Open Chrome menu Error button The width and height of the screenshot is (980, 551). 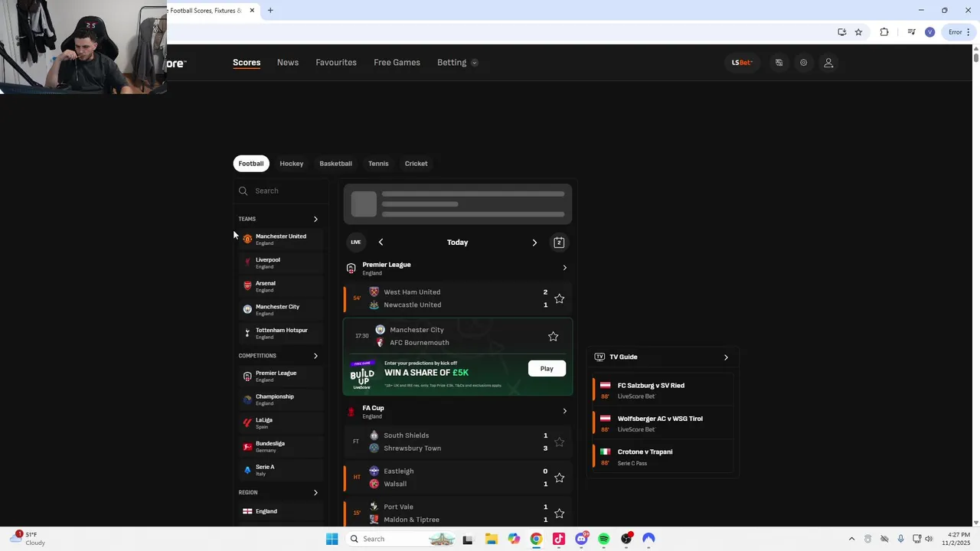coord(959,32)
